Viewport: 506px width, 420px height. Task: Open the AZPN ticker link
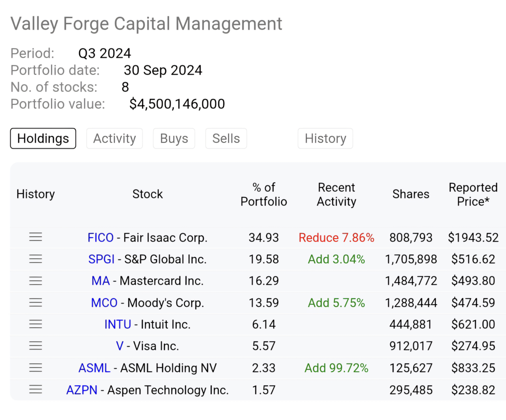tap(82, 390)
